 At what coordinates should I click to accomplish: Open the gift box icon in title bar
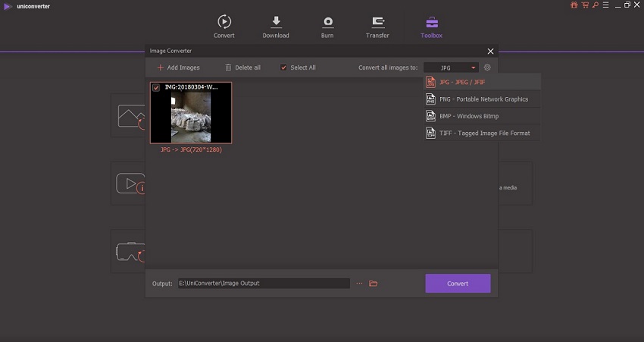tap(573, 5)
